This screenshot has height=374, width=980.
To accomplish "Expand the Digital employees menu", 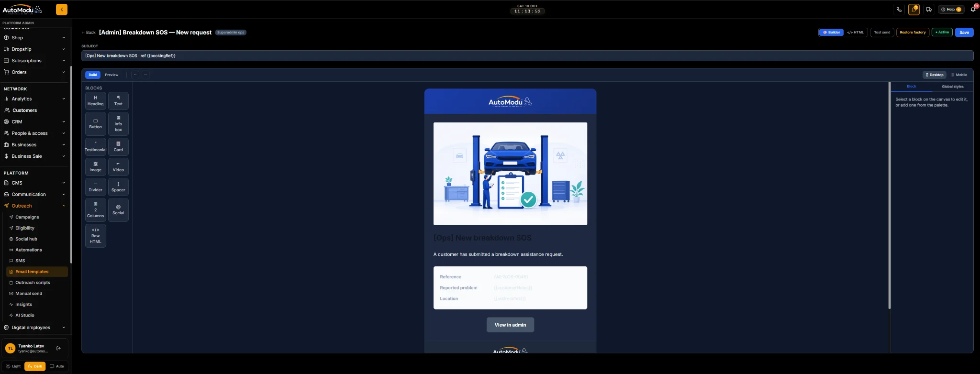I will coord(34,328).
